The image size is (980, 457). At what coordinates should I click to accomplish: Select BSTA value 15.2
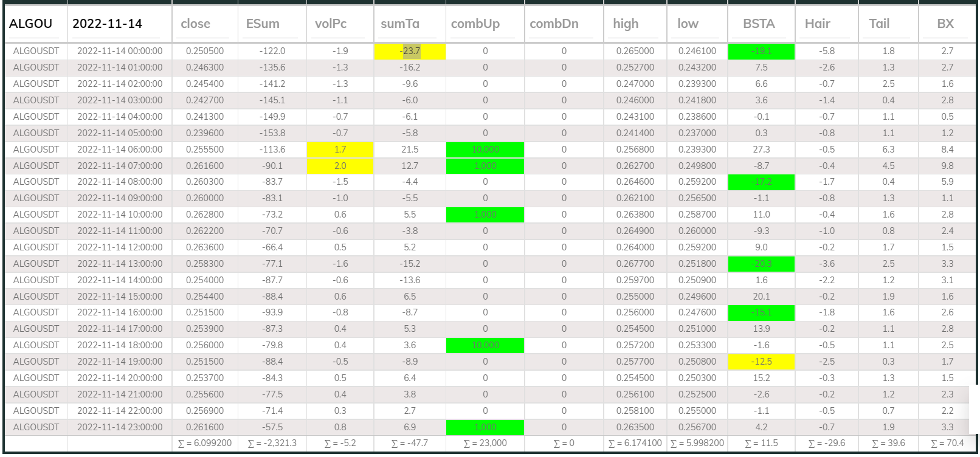click(761, 378)
